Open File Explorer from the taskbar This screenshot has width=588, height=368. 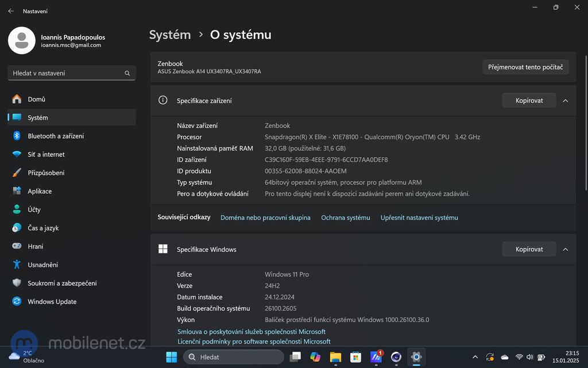point(335,356)
